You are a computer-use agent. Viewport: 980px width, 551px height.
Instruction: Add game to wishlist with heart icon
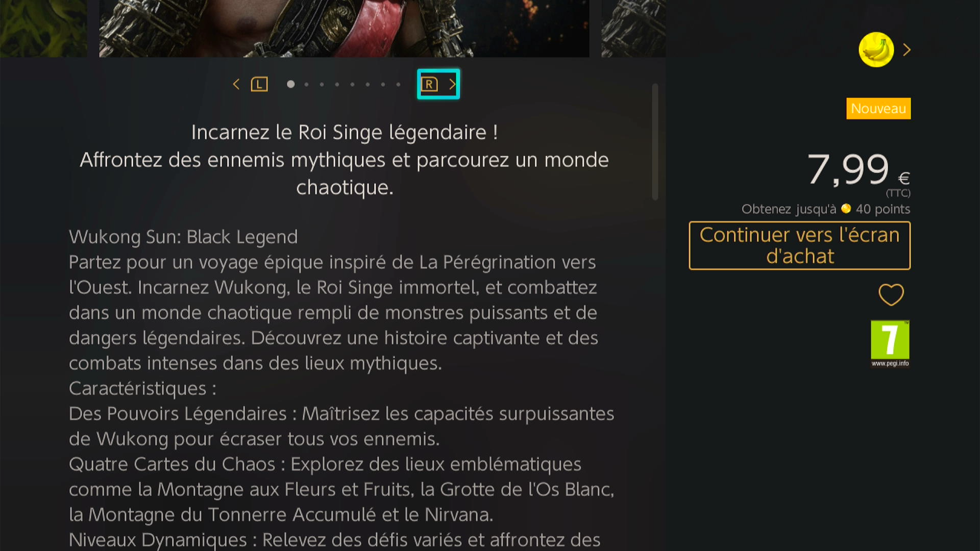click(891, 294)
